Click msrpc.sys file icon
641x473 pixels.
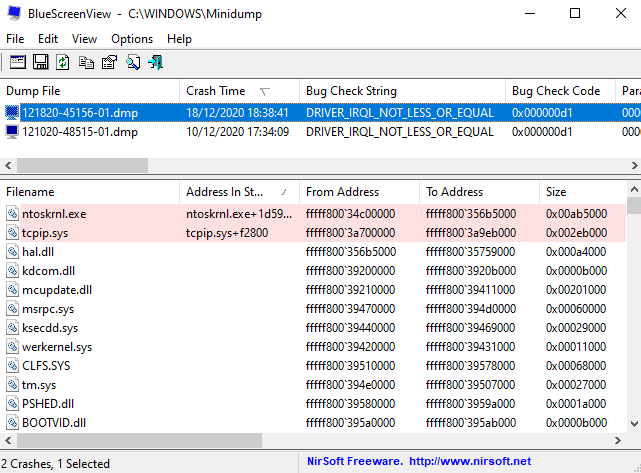(x=12, y=309)
